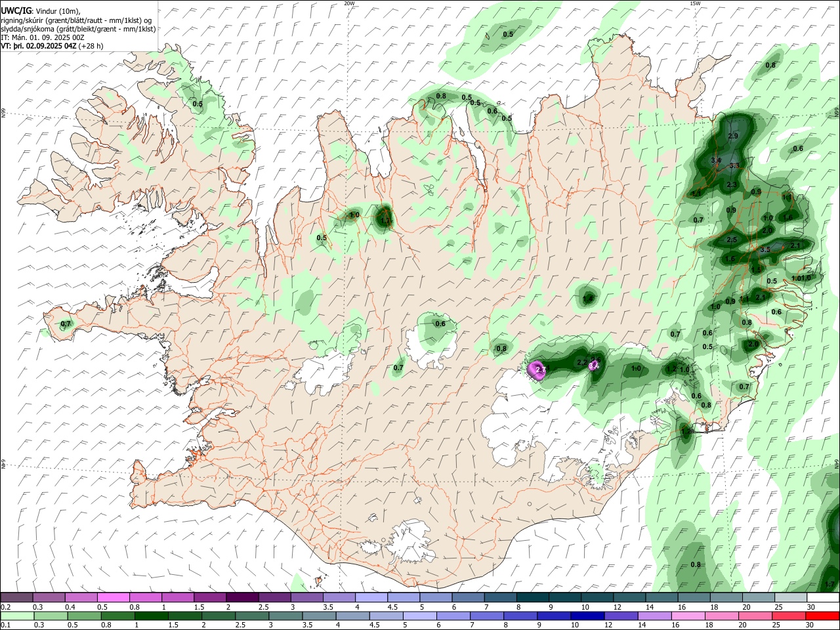
Task: Click the 0.5 value in the Westfjords
Action: point(198,104)
